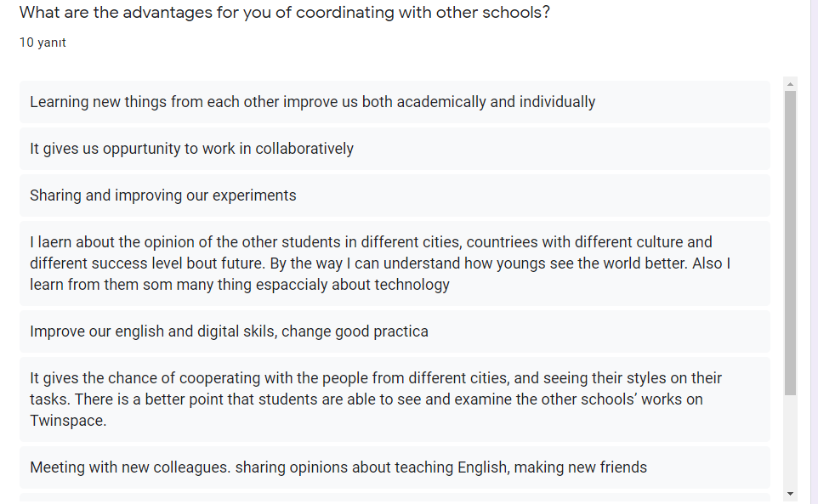Click the scroll up arrow of responses list
Viewport: 818px width, 504px height.
click(x=791, y=84)
